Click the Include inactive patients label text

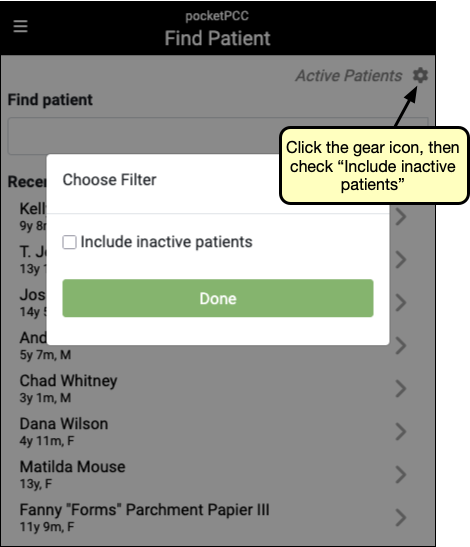(x=166, y=242)
